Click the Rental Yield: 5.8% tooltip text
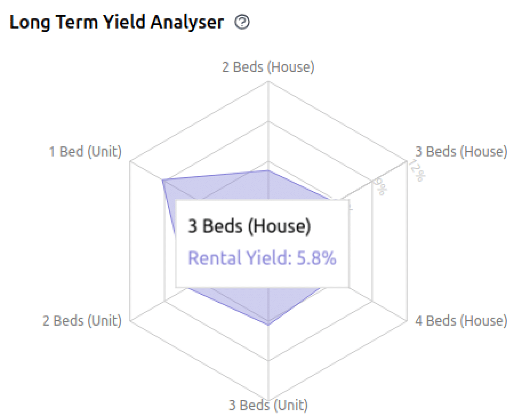 pos(262,258)
